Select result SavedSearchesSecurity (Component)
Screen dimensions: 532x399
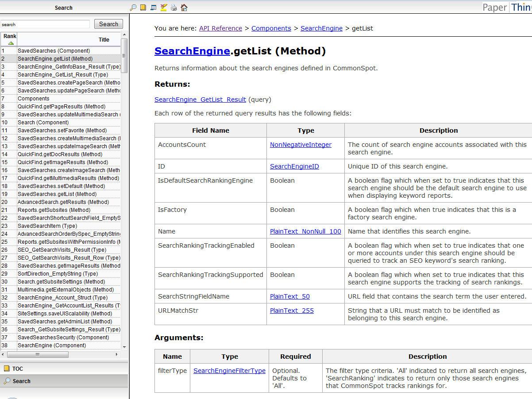(60, 338)
